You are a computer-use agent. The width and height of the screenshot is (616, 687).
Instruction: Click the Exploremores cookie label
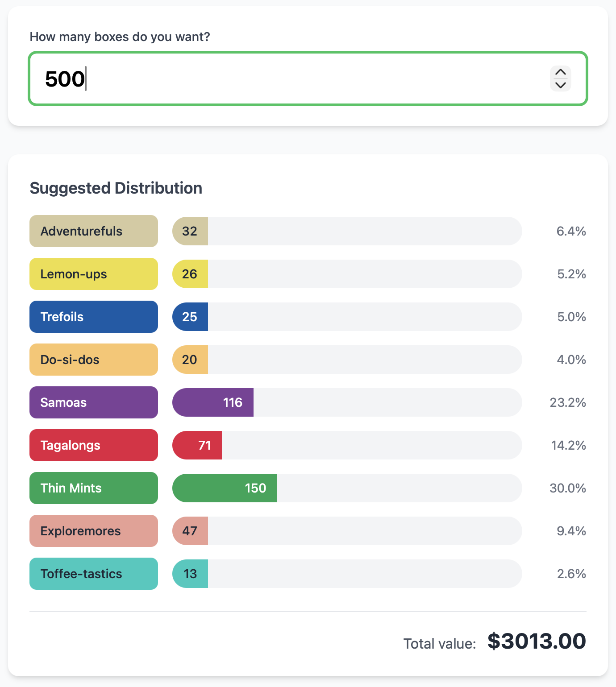point(94,531)
